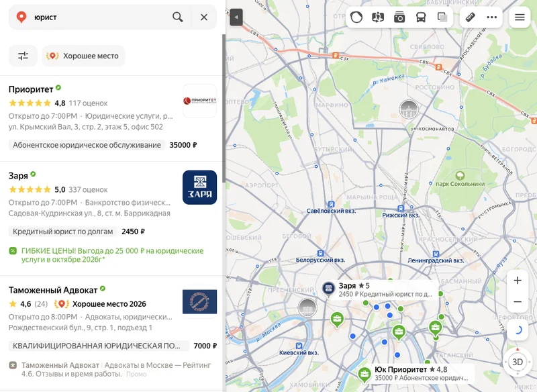Click the Савёловский вкз. station icon
The width and height of the screenshot is (537, 392).
[331, 204]
